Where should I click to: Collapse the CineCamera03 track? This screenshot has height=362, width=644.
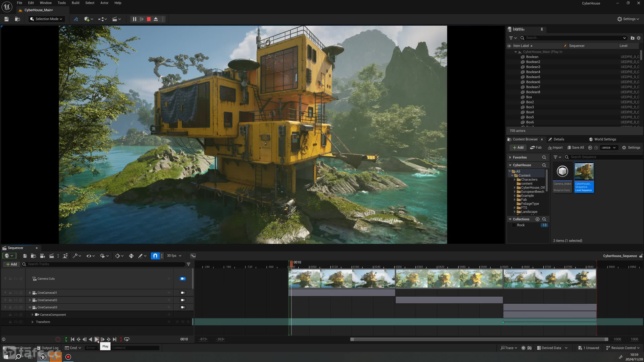tap(30, 307)
